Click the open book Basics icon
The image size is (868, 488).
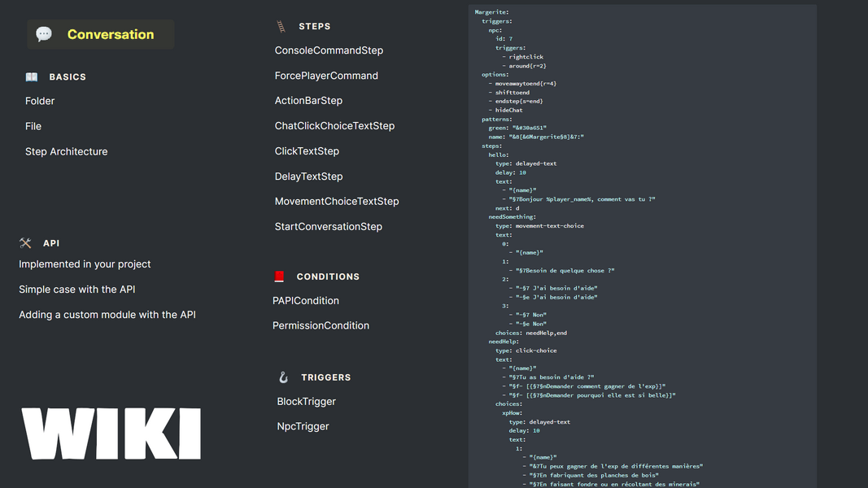[32, 77]
